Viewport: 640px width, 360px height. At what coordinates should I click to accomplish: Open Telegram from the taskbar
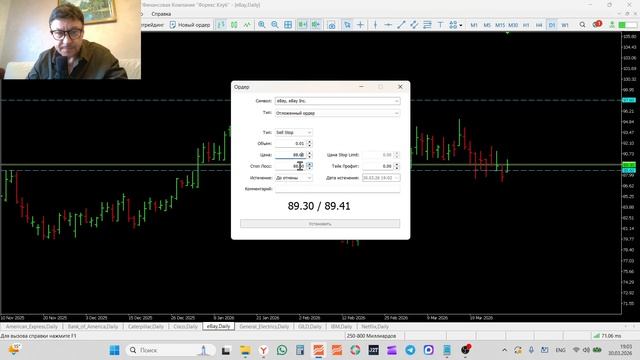pos(410,350)
